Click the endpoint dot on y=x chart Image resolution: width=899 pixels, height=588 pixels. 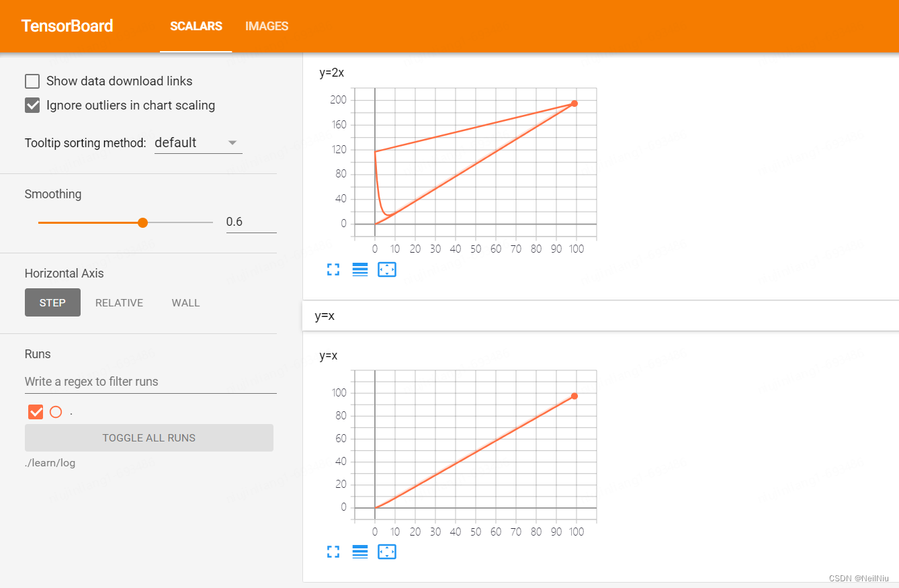click(x=574, y=396)
